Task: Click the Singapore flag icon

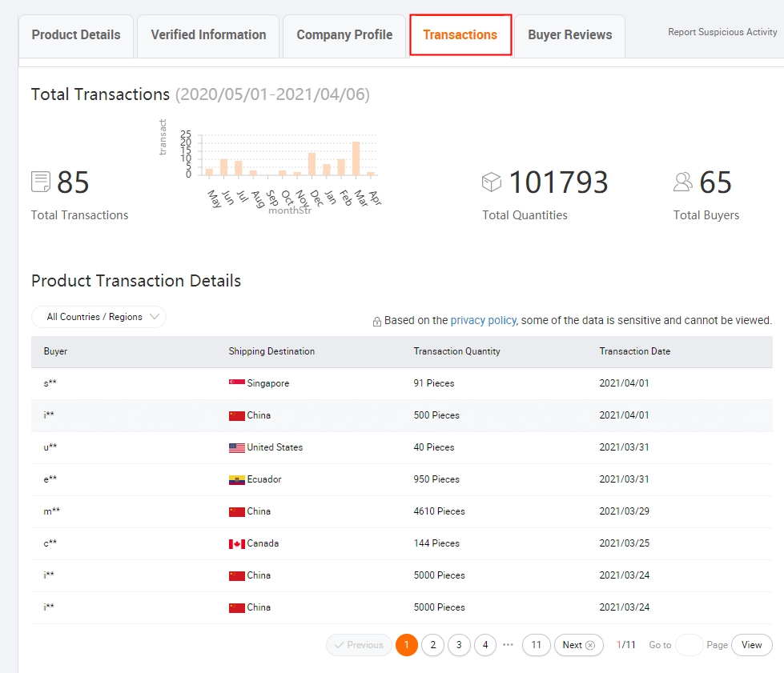Action: (237, 383)
